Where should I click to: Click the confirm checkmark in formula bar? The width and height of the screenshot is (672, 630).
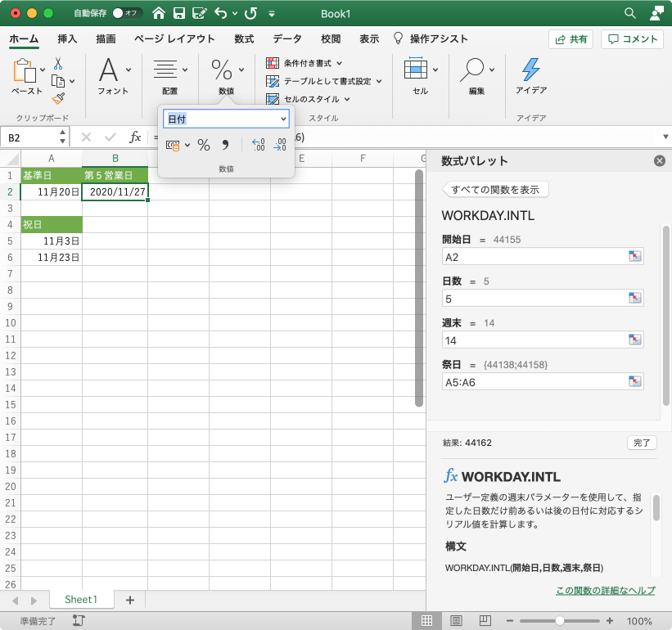point(110,137)
